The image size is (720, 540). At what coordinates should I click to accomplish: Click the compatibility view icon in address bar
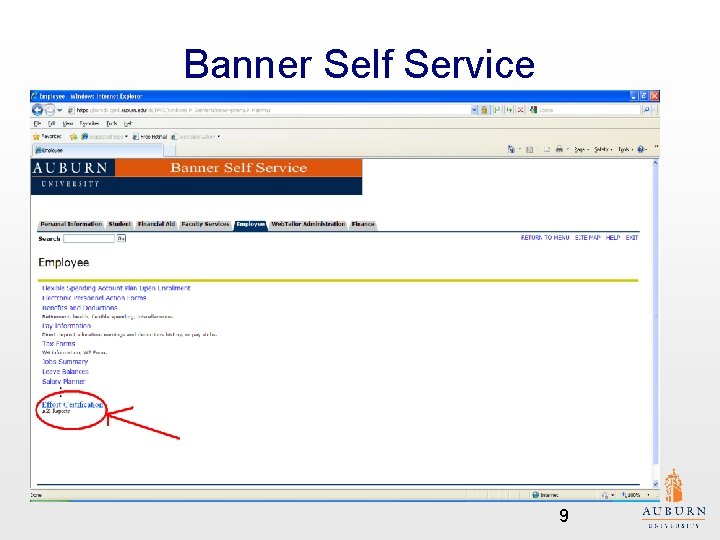(497, 110)
